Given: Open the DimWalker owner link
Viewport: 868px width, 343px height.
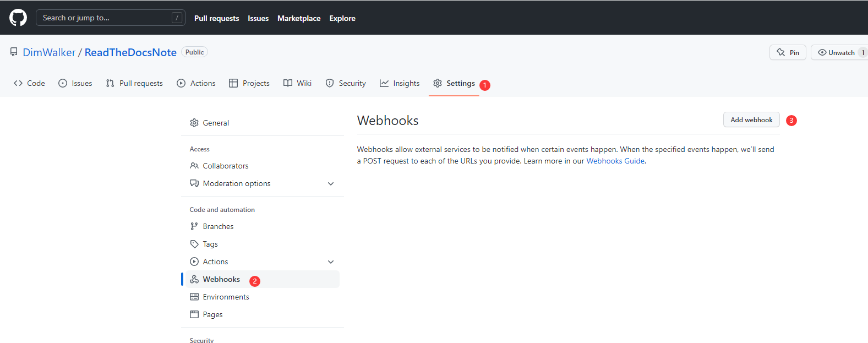Looking at the screenshot, I should (49, 52).
